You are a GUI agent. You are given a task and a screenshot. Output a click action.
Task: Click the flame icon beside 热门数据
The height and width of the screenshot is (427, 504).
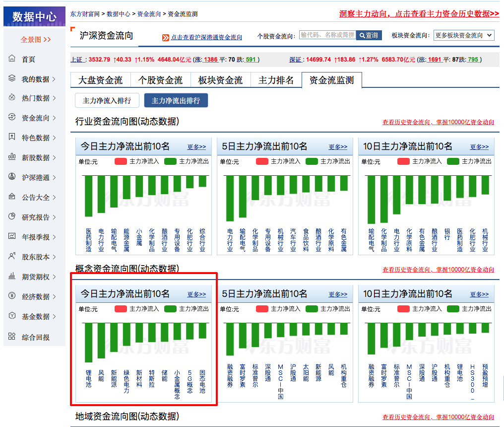(12, 97)
